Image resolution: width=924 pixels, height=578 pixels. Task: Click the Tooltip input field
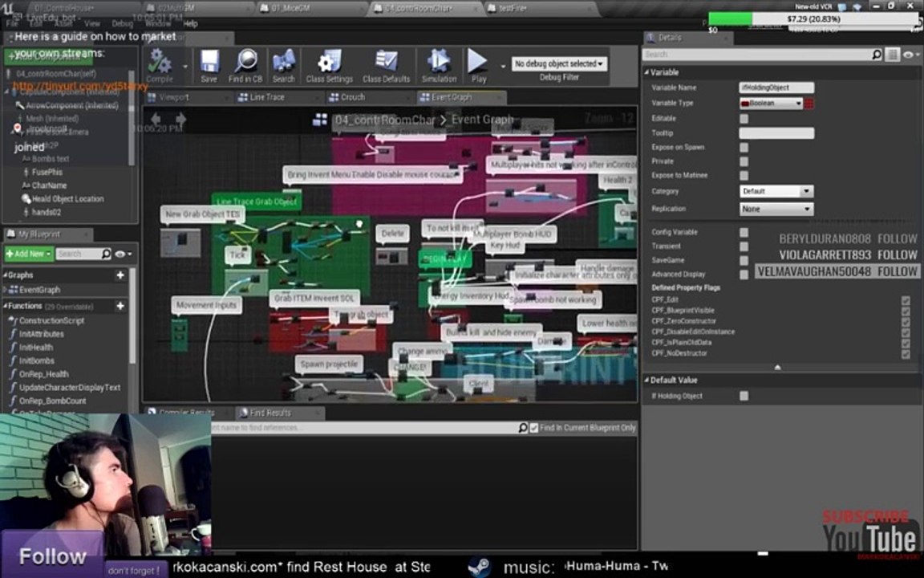click(776, 133)
